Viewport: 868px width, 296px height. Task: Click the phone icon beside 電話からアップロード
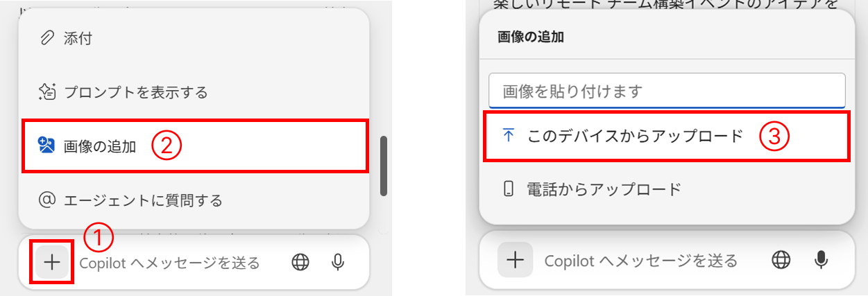(x=509, y=189)
